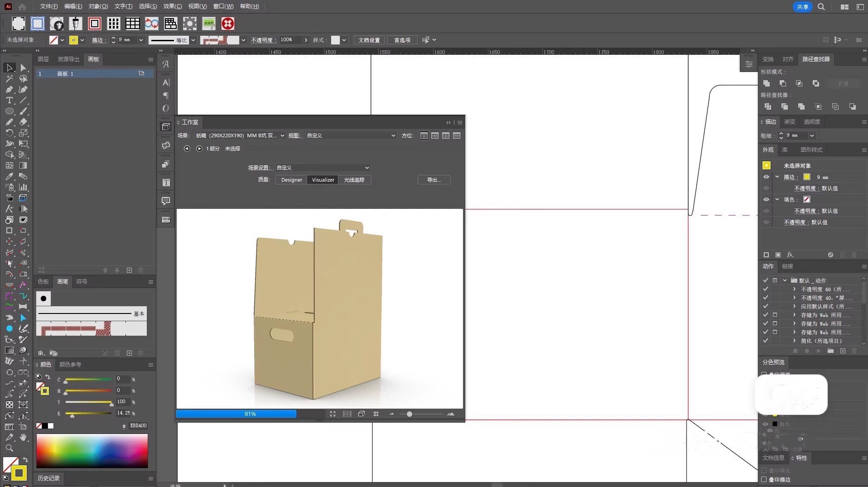Select the Eyedropper tool
868x487 pixels.
pyautogui.click(x=10, y=177)
